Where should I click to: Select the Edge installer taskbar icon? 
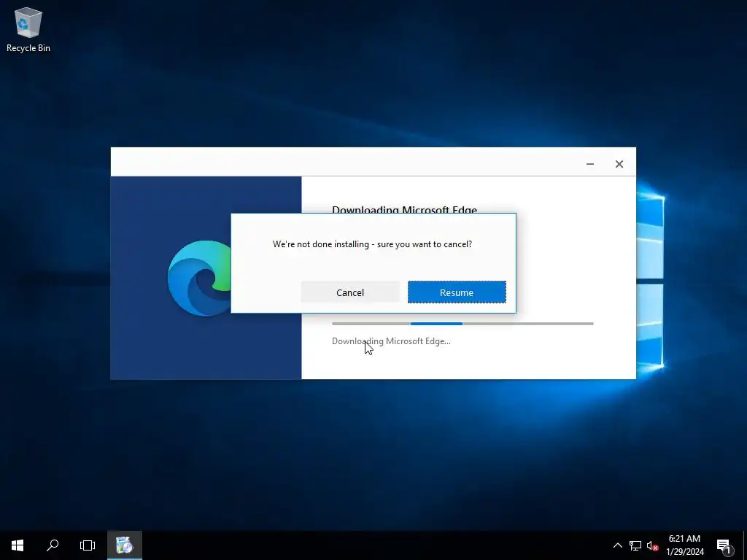click(x=124, y=545)
